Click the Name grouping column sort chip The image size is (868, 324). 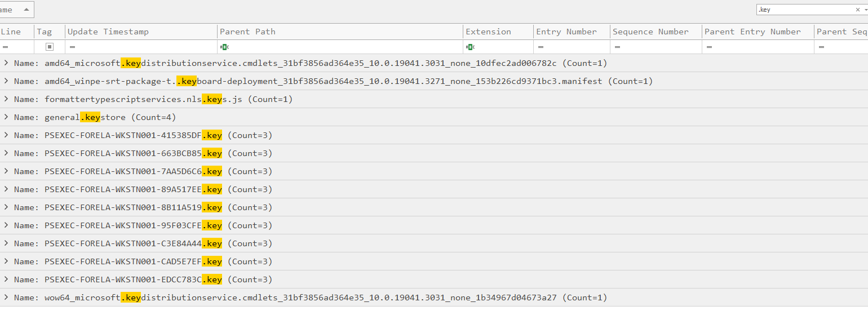16,10
